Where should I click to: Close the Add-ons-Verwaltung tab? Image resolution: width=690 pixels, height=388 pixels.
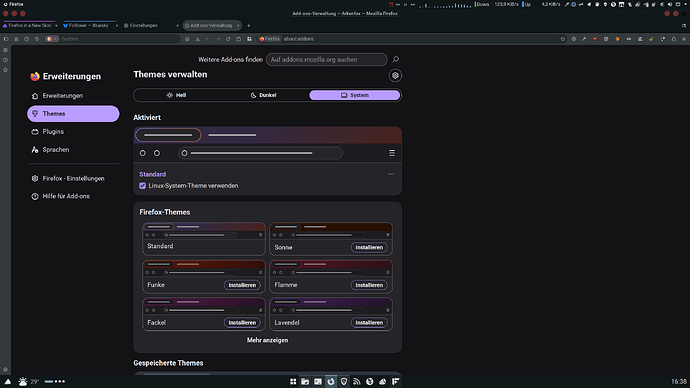pos(238,26)
